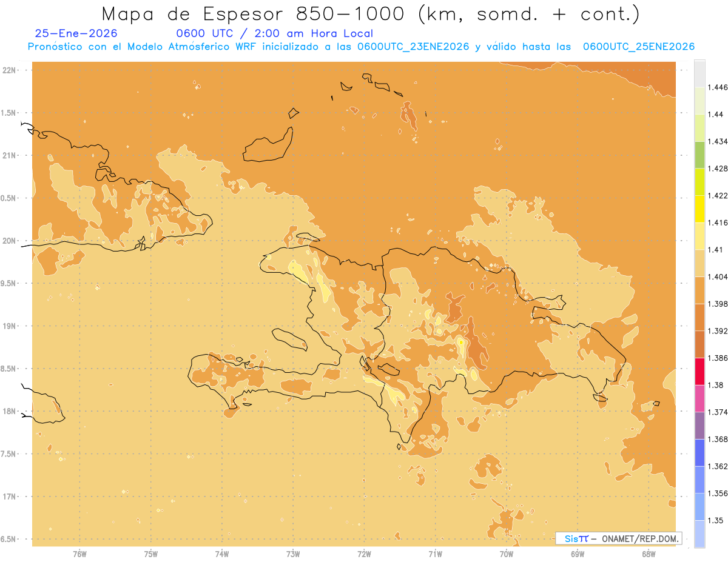The height and width of the screenshot is (562, 728).
Task: Click the '19N' latitude label
Action: 10,326
